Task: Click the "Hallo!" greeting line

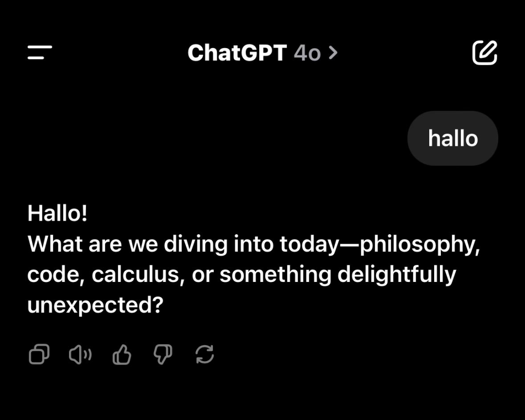Action: click(x=57, y=213)
